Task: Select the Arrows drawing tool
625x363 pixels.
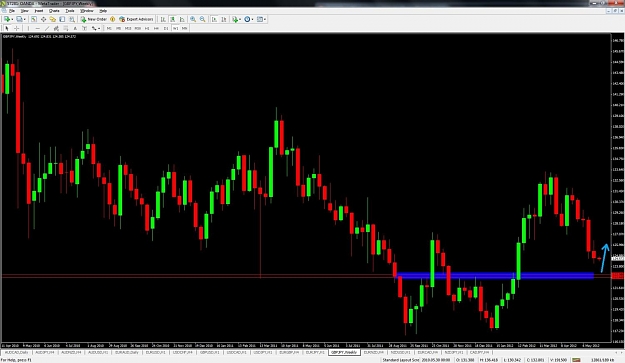Action: click(94, 28)
